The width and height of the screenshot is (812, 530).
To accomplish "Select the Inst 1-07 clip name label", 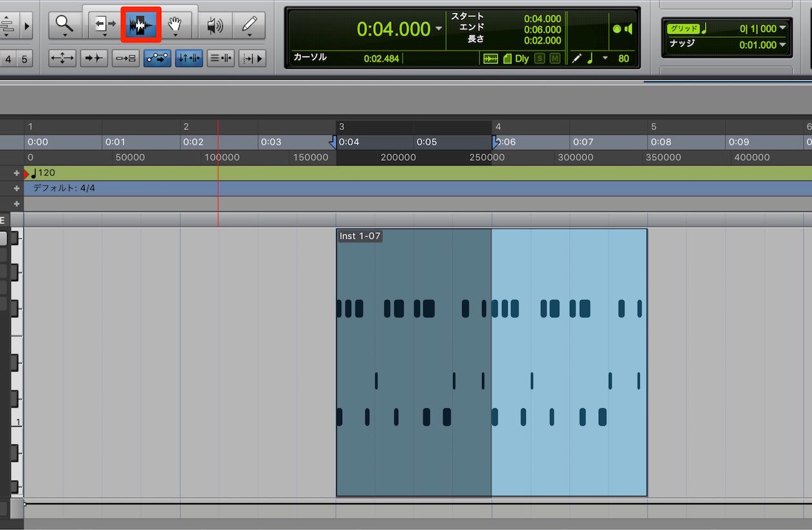I will [360, 236].
